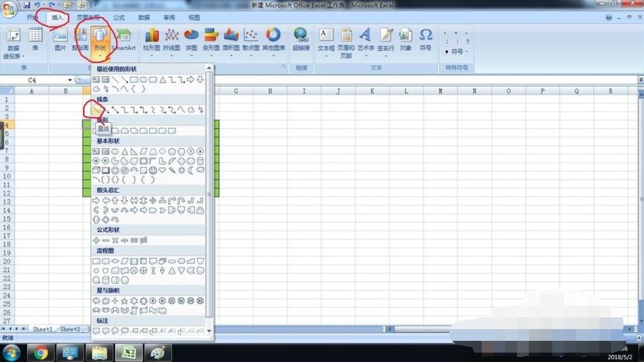Expand the 散点图 scatter chart options
Screen dimensions: 644x362
point(251,42)
